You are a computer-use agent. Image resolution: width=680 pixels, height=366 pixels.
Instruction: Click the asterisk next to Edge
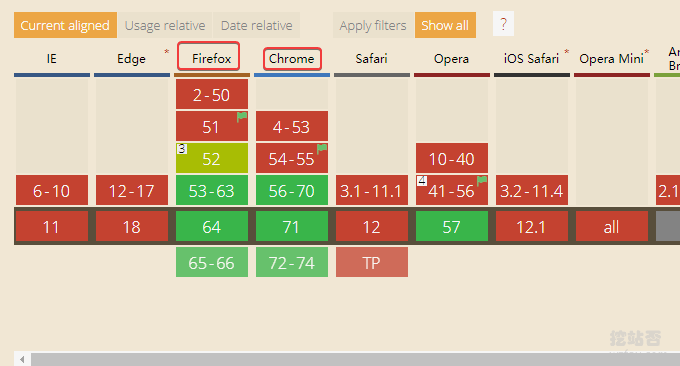pyautogui.click(x=166, y=52)
